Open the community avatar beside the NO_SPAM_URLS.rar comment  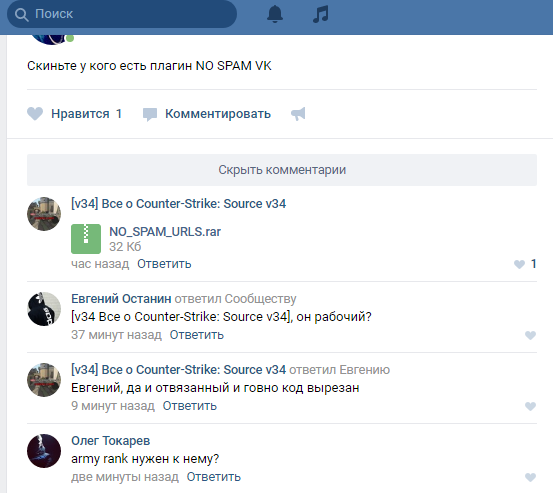[x=44, y=214]
